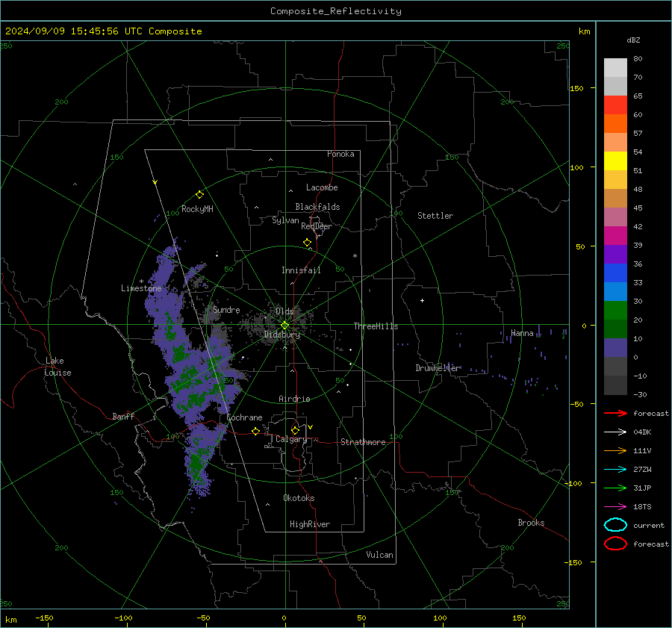This screenshot has width=672, height=628.
Task: Click the 'HighRiver' map label
Action: [310, 524]
